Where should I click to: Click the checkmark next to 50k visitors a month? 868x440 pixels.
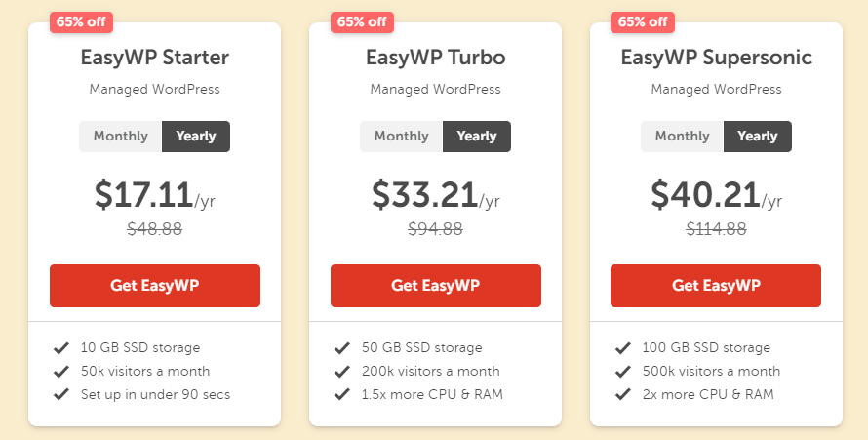tap(60, 372)
